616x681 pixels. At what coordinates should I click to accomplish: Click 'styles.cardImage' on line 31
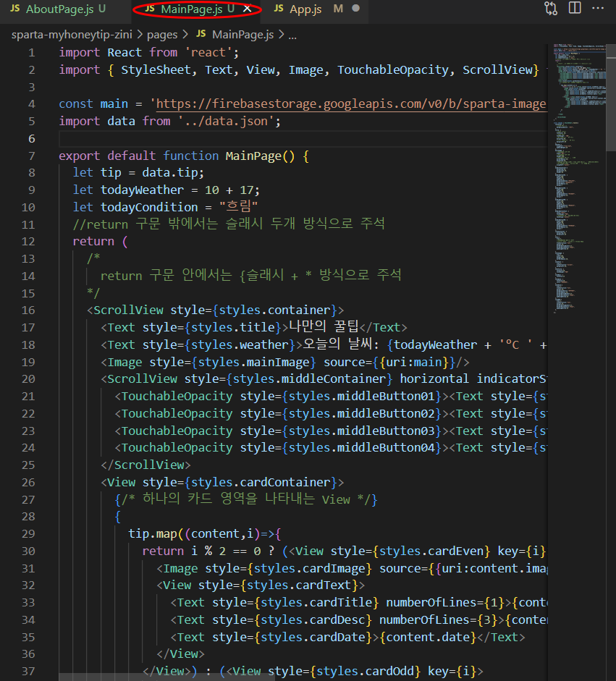309,569
